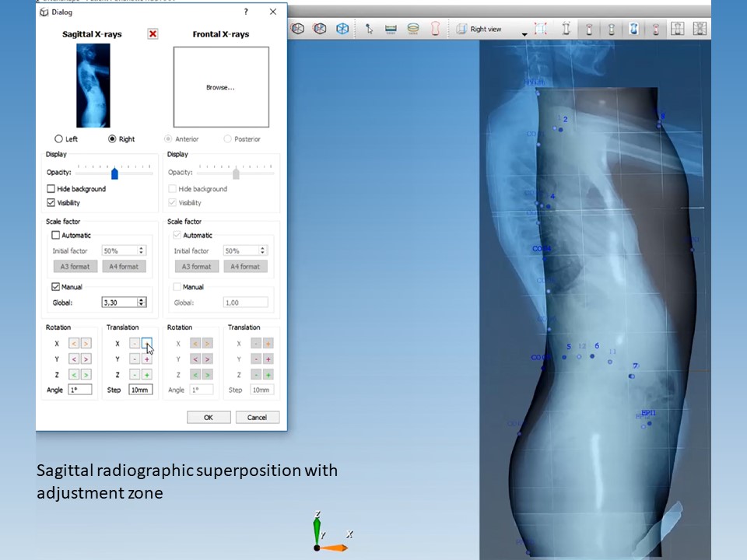The image size is (747, 560).
Task: Open the blue measurement ruler tool
Action: point(391,29)
